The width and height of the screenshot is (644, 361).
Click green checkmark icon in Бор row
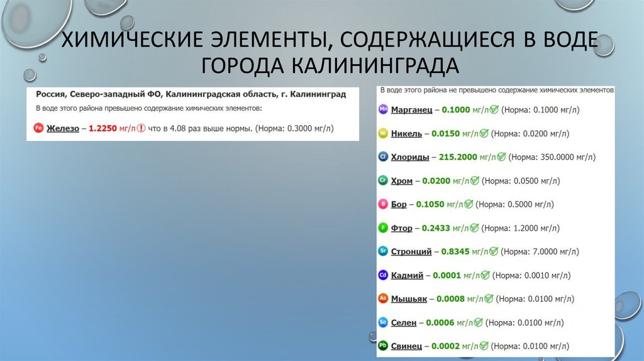coord(468,204)
